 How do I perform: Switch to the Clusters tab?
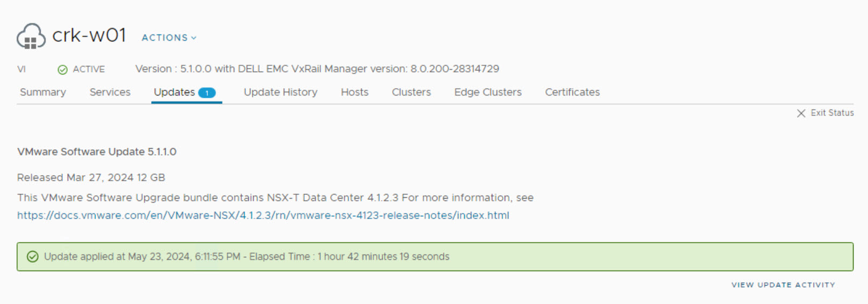(x=411, y=92)
